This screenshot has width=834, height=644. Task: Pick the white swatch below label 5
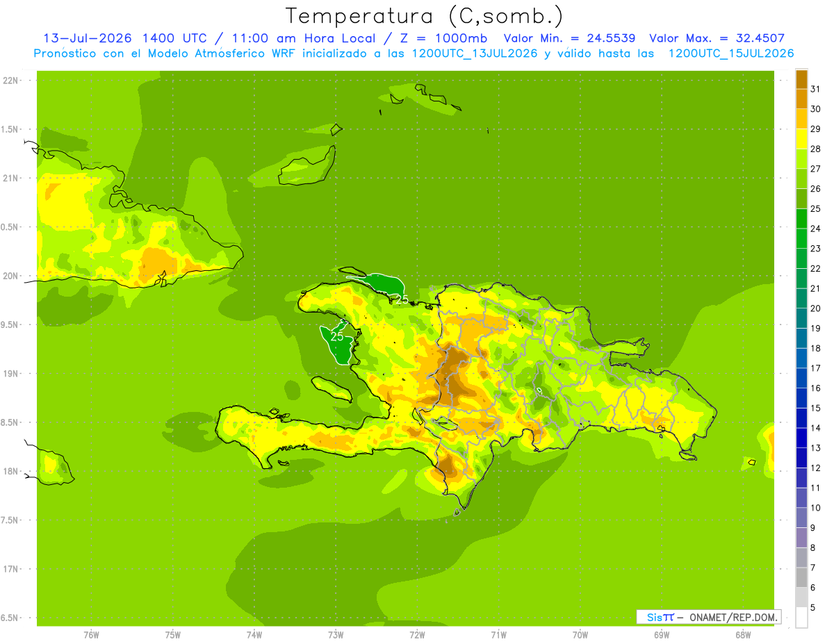[x=801, y=618]
